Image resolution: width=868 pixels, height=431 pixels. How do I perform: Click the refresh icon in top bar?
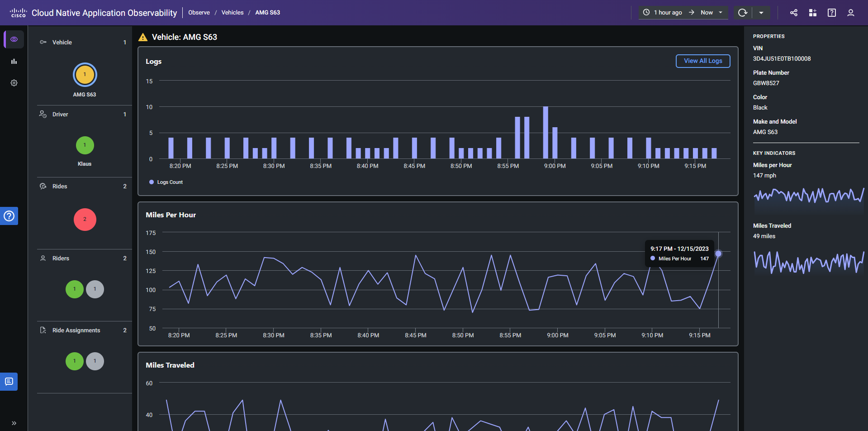click(x=743, y=13)
